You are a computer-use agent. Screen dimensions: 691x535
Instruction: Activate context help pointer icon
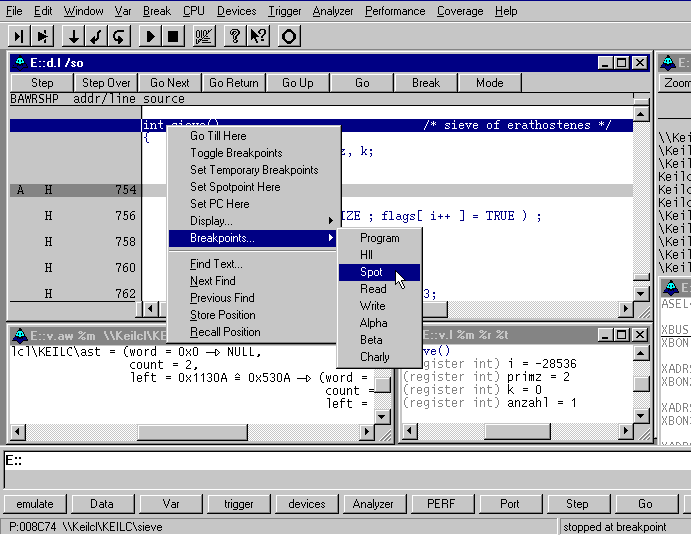click(x=258, y=36)
